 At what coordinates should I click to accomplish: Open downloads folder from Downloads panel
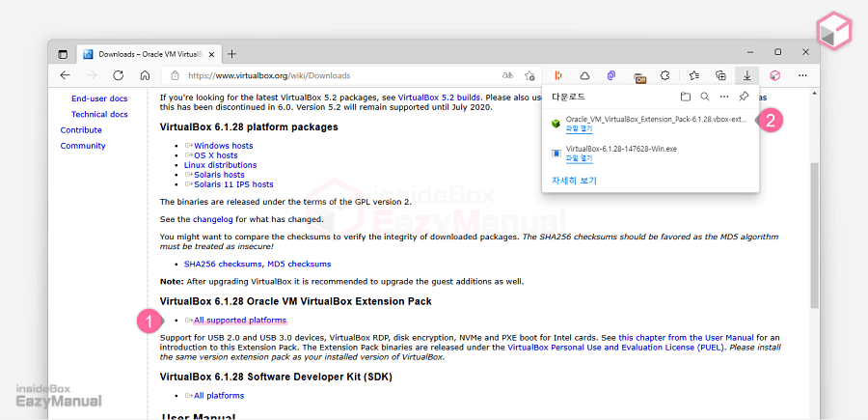point(686,97)
